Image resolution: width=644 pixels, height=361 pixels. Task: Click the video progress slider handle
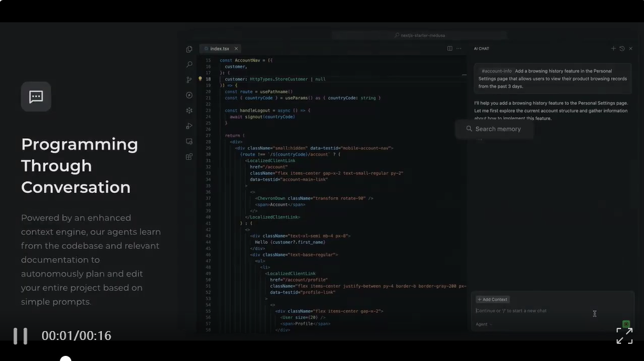tap(66, 359)
